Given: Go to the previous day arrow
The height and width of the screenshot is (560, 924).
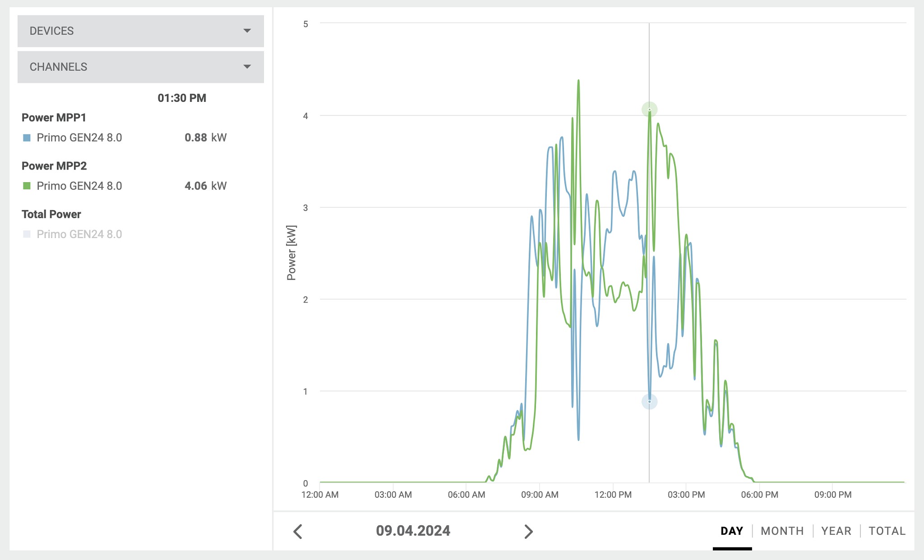Looking at the screenshot, I should [x=298, y=531].
